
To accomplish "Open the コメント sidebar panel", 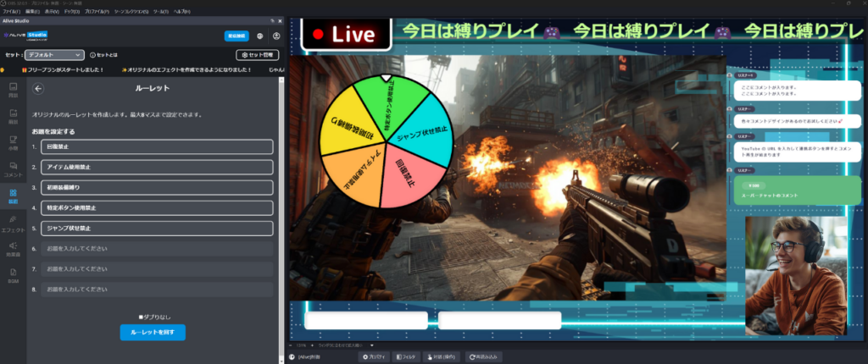I will [x=13, y=168].
